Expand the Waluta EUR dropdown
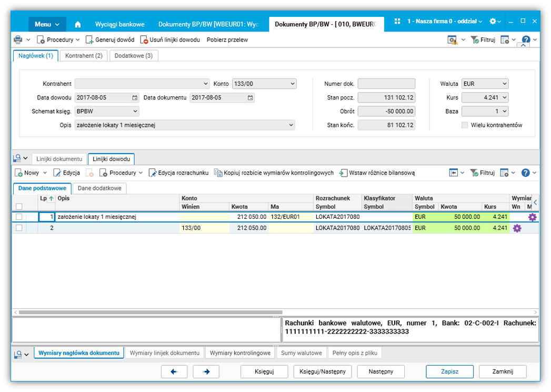551x392 pixels. [x=504, y=84]
